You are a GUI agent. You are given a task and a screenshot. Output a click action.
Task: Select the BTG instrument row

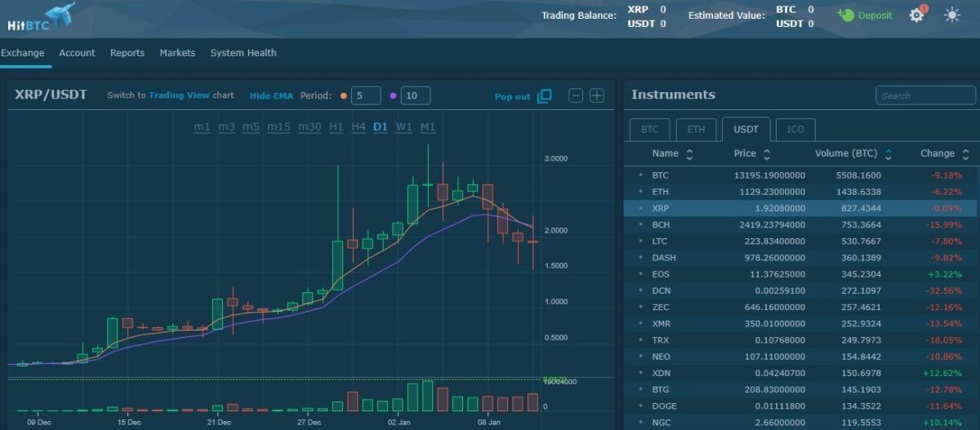click(x=801, y=390)
